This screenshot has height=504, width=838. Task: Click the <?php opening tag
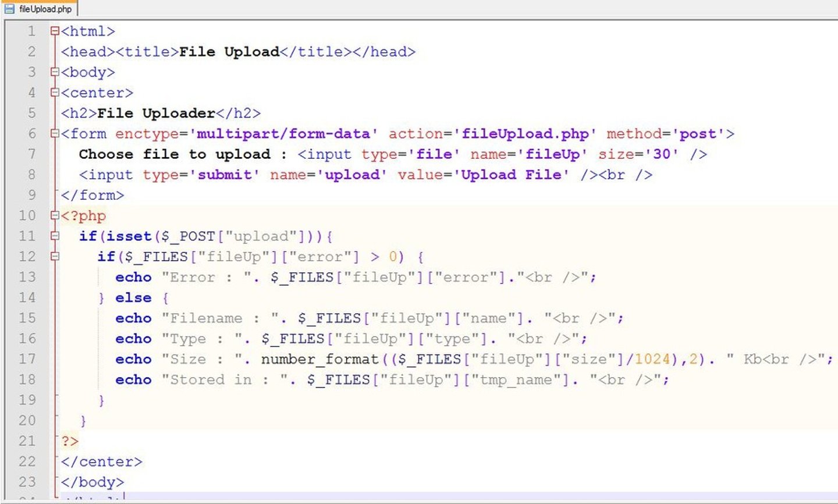tap(84, 216)
